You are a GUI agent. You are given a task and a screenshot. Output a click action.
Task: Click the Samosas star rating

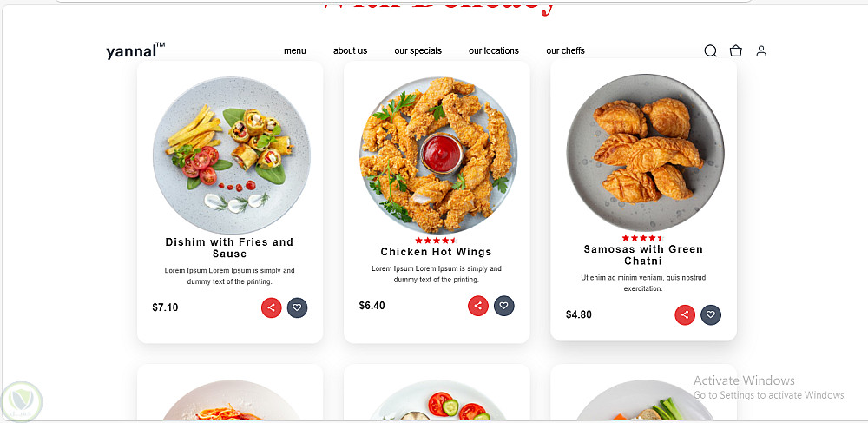pyautogui.click(x=642, y=238)
